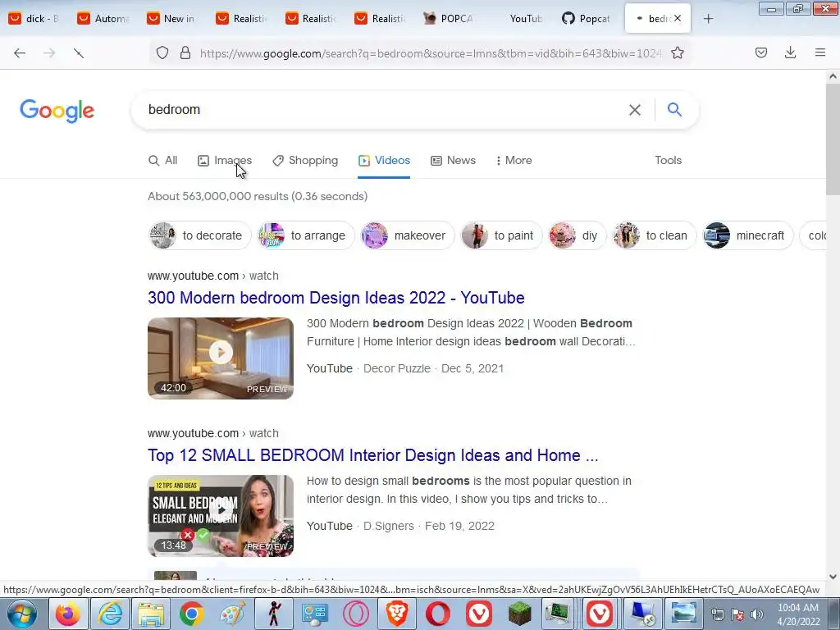
Task: Play the 42:00 bedroom video thumbnail
Action: [x=221, y=358]
